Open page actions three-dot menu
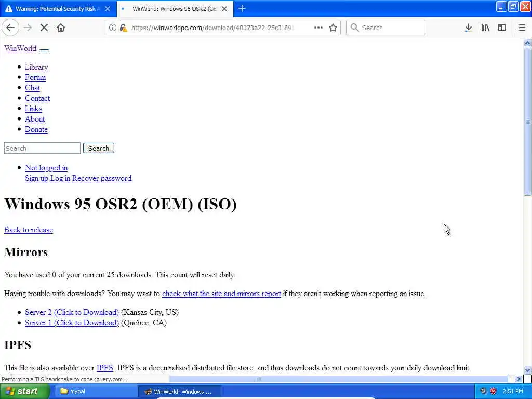This screenshot has width=532, height=399. click(318, 28)
